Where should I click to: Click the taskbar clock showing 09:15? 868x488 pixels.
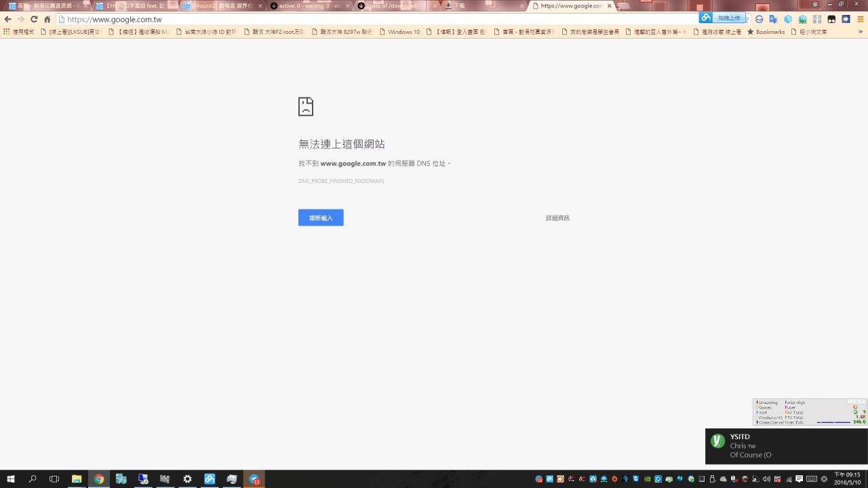pyautogui.click(x=847, y=479)
